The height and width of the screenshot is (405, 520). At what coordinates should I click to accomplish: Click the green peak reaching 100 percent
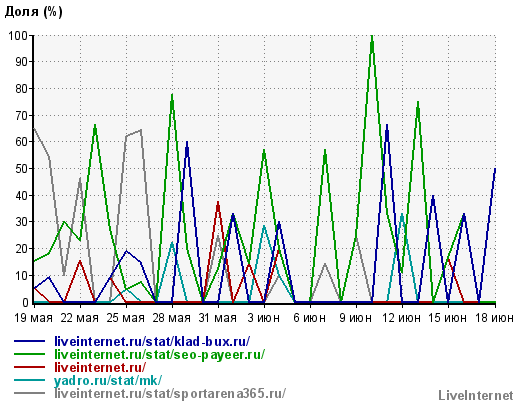coord(372,37)
